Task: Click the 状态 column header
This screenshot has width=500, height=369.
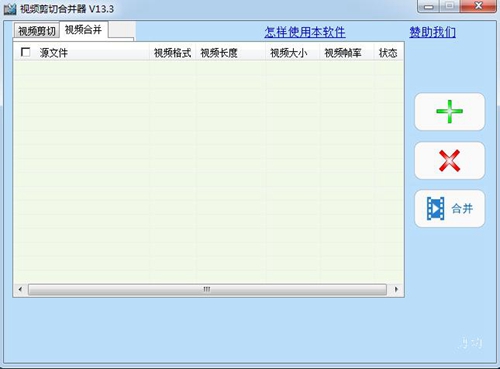Action: click(388, 53)
